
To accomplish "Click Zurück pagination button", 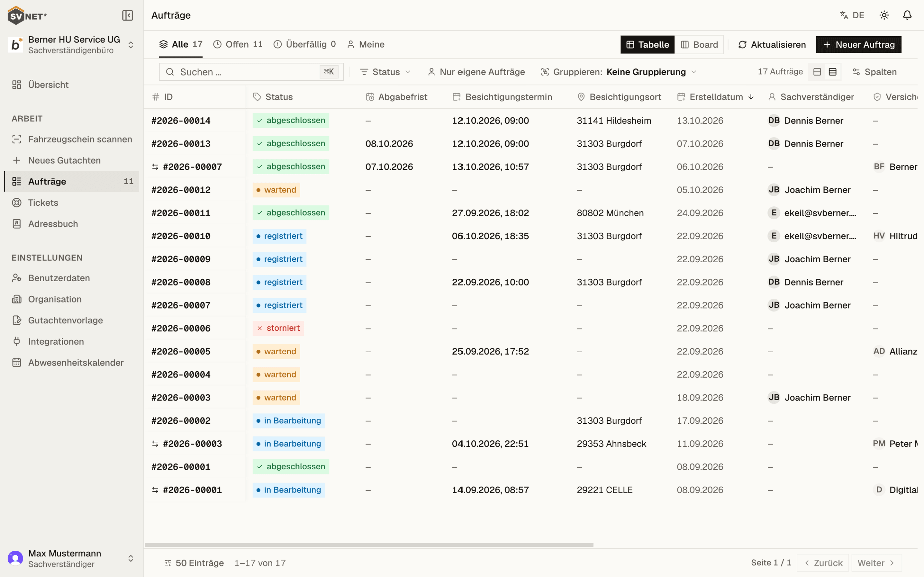I will click(823, 563).
